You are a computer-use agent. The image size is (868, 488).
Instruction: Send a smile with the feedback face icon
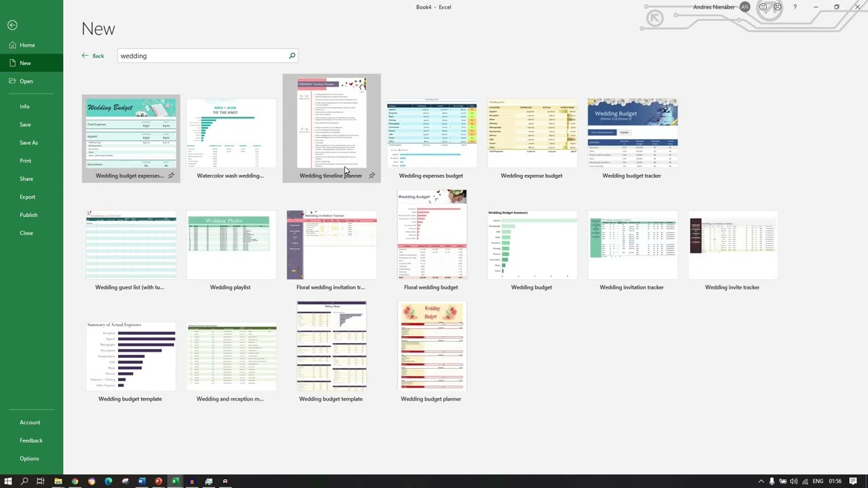coord(763,7)
